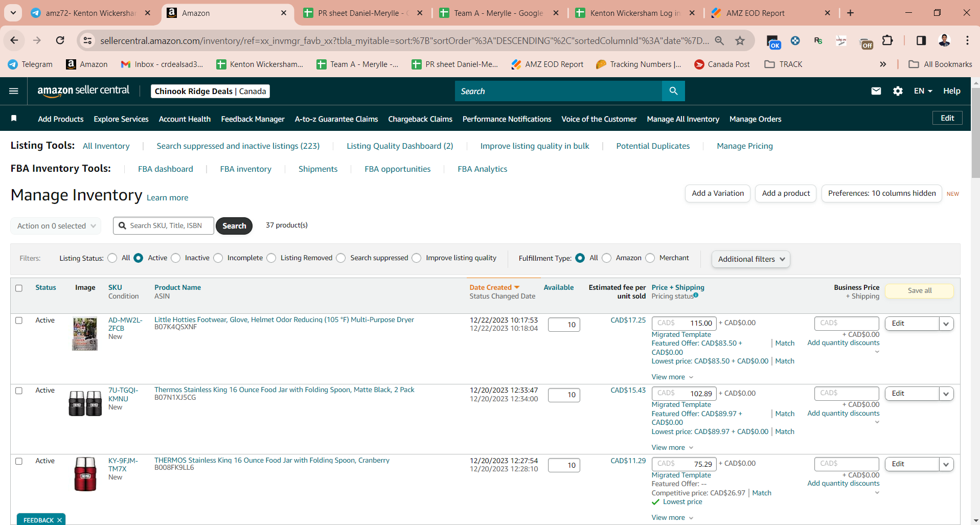Screen dimensions: 980x525
Task: Open the browser zoom magnifier icon
Action: coord(719,40)
